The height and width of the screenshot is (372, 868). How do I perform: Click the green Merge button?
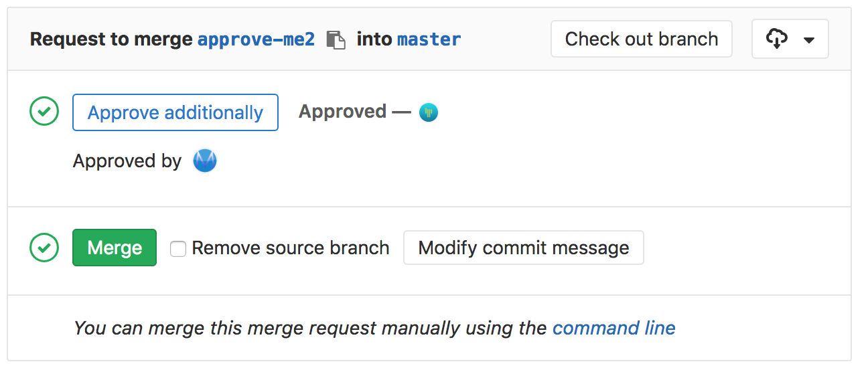pyautogui.click(x=115, y=248)
